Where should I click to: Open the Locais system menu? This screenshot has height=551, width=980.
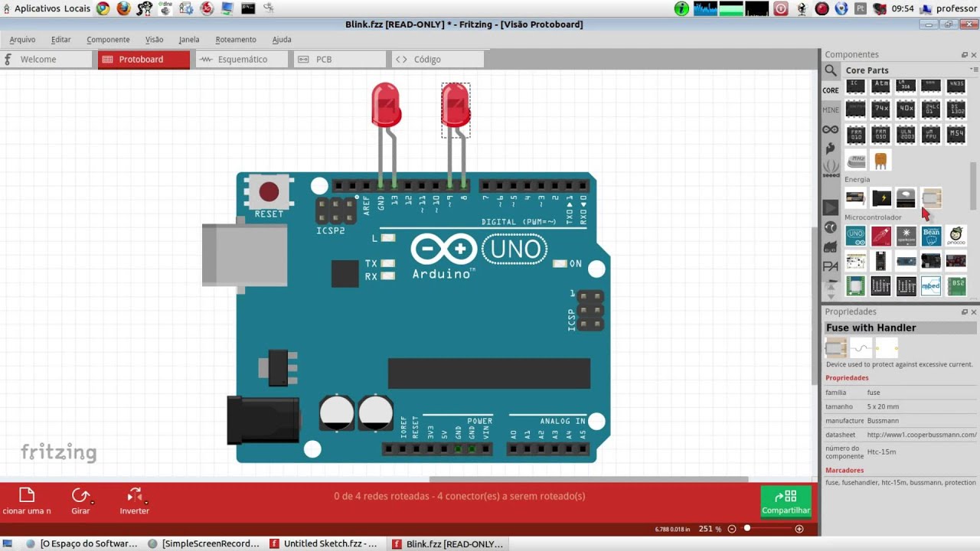(x=77, y=8)
